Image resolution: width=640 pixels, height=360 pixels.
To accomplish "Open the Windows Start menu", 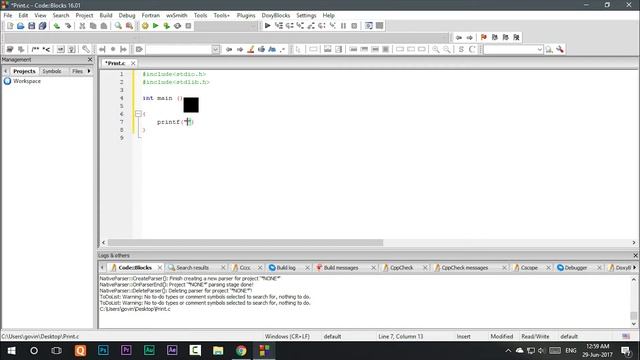I will coord(11,351).
